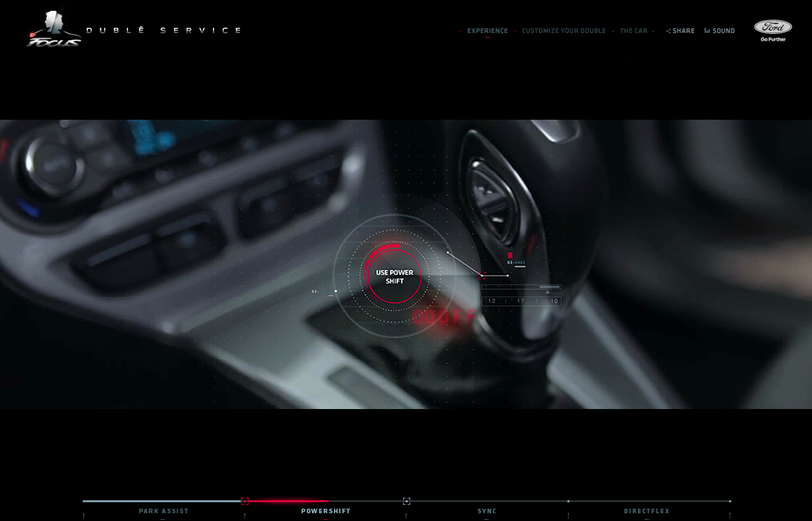Screen dimensions: 812x521
Task: Open Customize Your Double section
Action: click(x=564, y=31)
